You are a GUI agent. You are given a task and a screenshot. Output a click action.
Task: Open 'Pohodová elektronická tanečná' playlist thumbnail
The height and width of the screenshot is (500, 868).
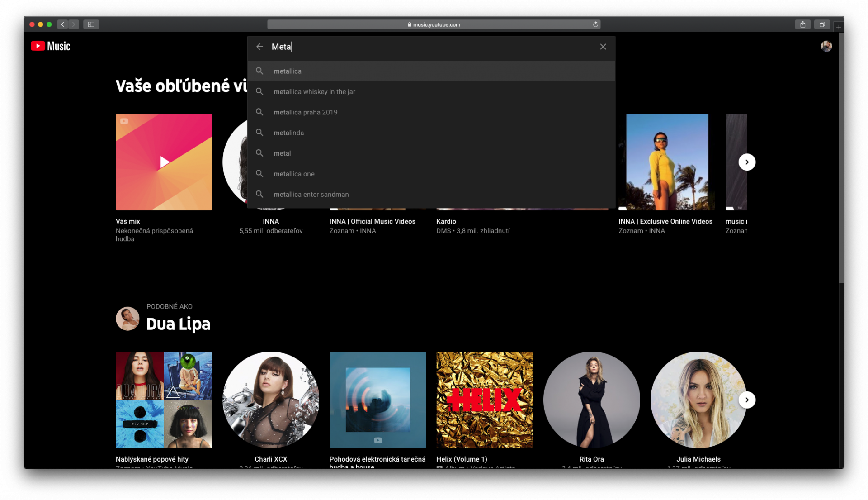(x=378, y=400)
